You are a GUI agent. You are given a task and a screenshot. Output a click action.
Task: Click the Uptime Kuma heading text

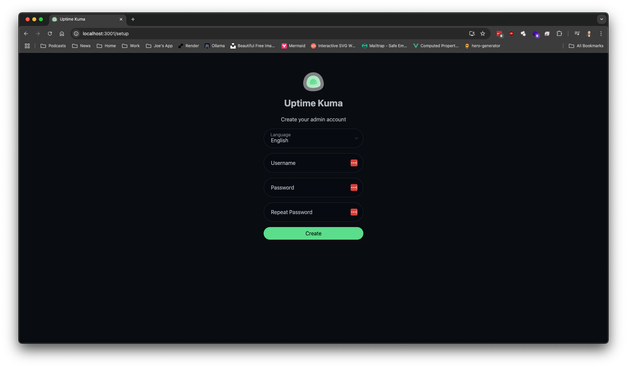[313, 103]
